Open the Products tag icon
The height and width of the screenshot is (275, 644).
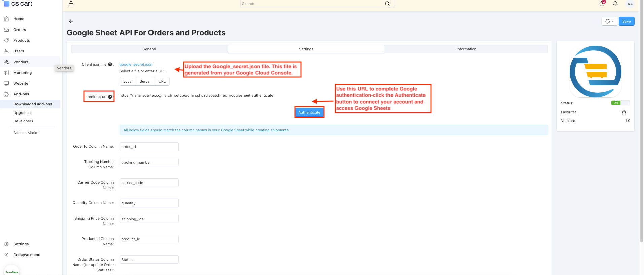(x=6, y=40)
